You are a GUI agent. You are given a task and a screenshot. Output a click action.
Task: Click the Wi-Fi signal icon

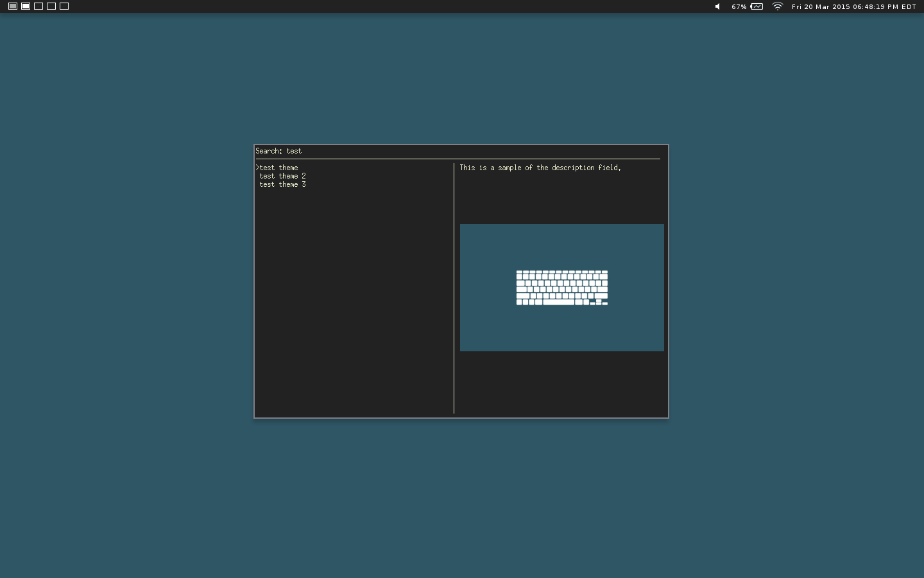(778, 6)
